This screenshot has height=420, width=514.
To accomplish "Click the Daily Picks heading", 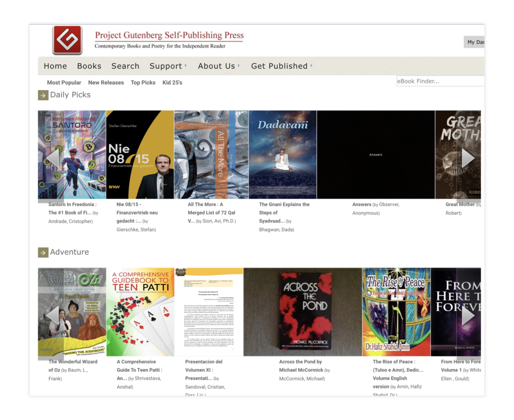I will (70, 95).
